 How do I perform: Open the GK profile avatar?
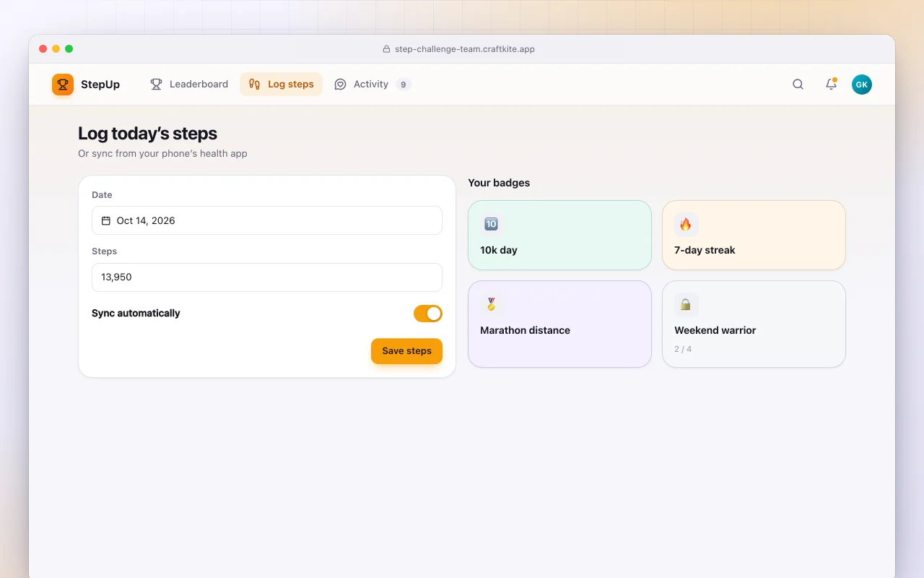point(862,85)
